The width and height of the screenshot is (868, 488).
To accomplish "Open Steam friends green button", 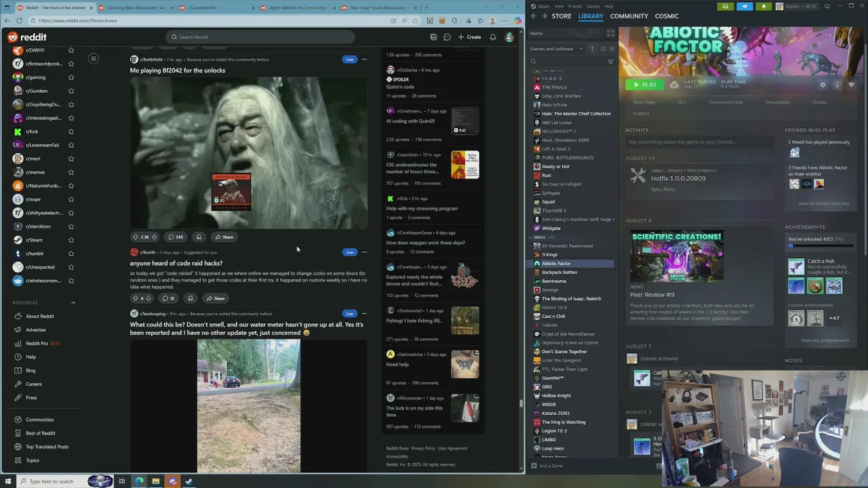I will (x=726, y=6).
